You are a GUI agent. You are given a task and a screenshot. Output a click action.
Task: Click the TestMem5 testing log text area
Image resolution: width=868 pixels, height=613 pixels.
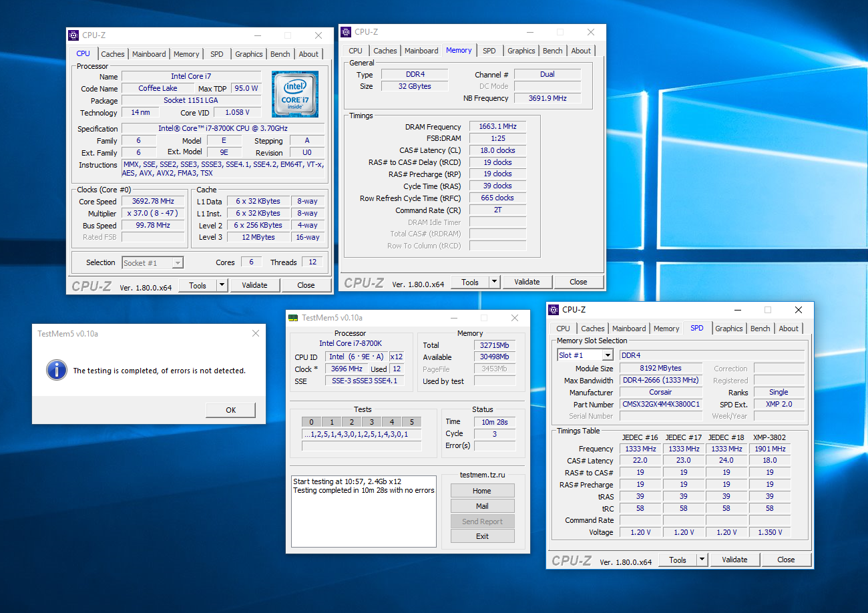[364, 510]
